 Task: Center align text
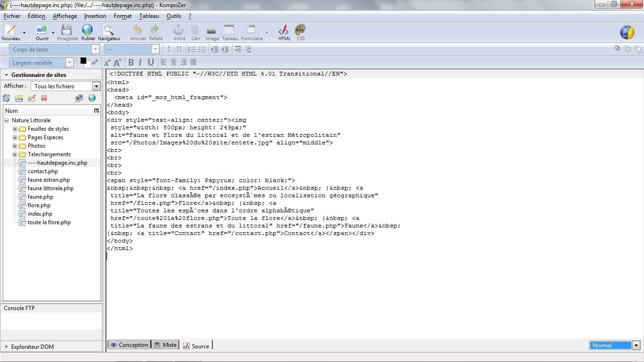[x=174, y=62]
